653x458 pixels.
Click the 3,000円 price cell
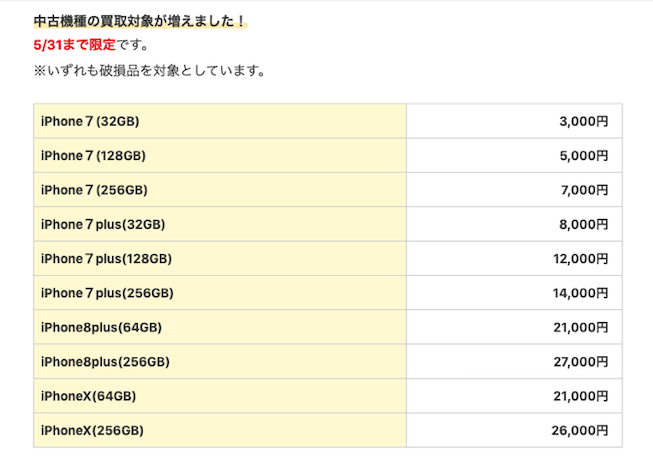click(583, 121)
